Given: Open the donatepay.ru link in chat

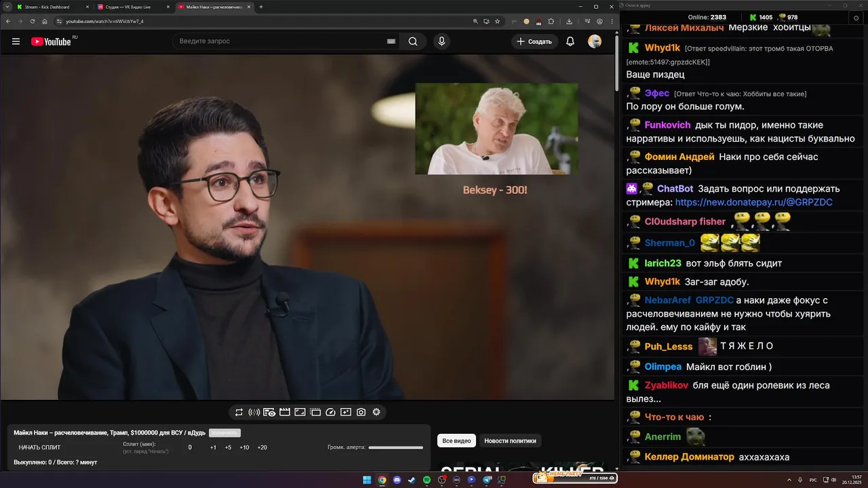Looking at the screenshot, I should [754, 203].
